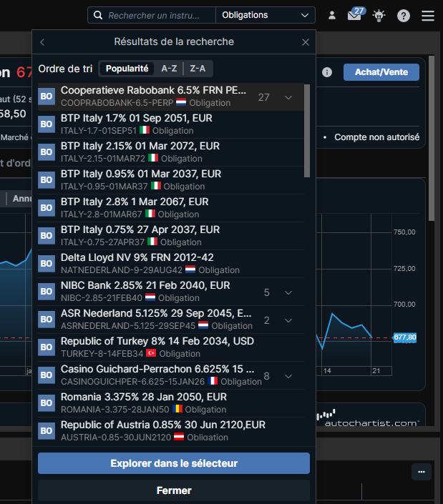This screenshot has height=504, width=443.
Task: Click the BO icon for NIBC Bank
Action: pos(47,292)
